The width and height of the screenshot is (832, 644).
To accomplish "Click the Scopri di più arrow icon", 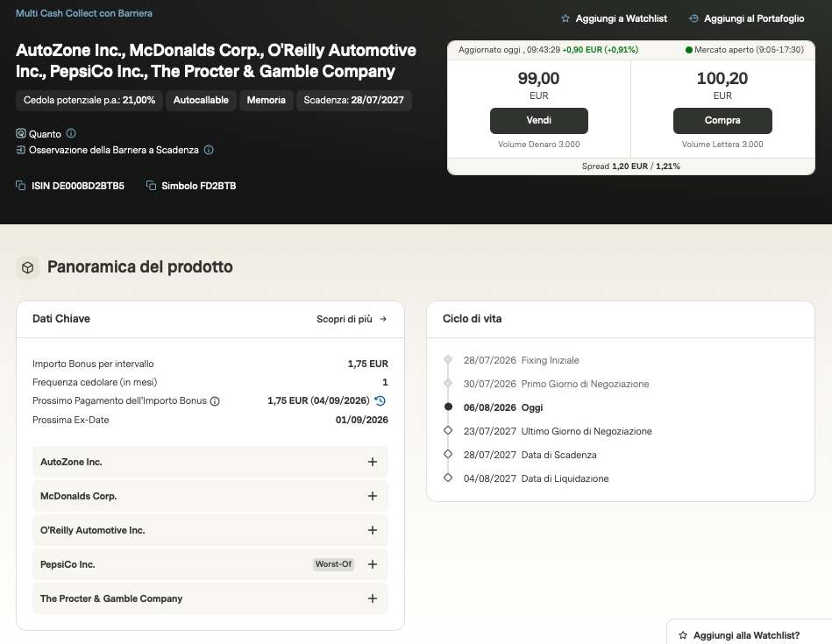I will coord(383,319).
